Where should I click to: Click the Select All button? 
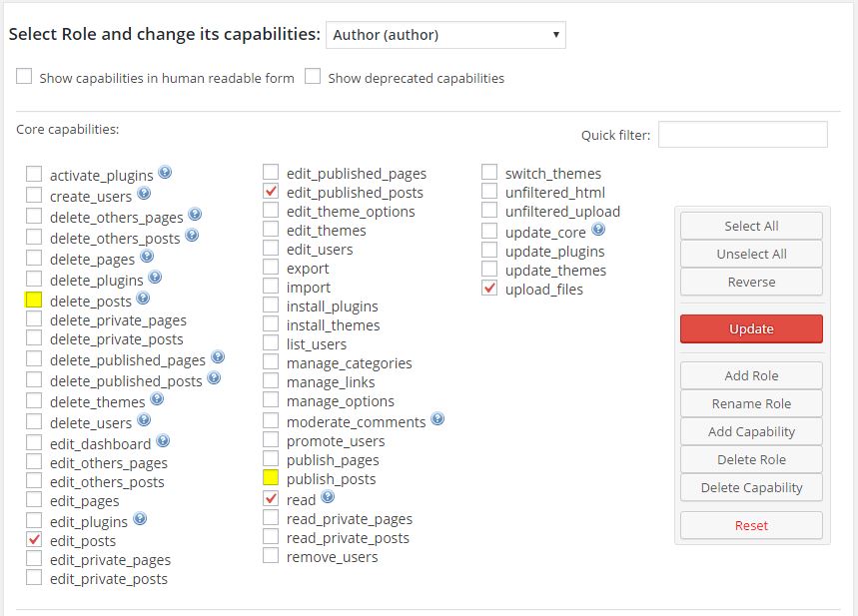pyautogui.click(x=751, y=226)
